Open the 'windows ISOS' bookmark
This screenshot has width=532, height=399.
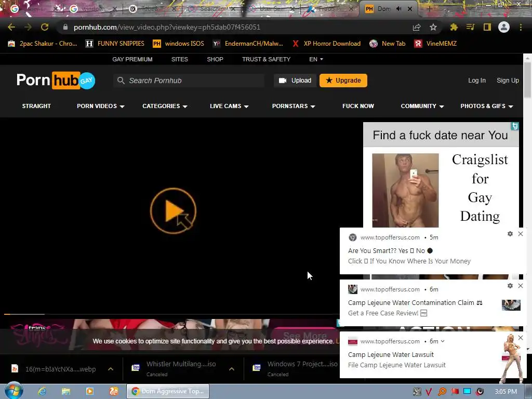point(179,44)
